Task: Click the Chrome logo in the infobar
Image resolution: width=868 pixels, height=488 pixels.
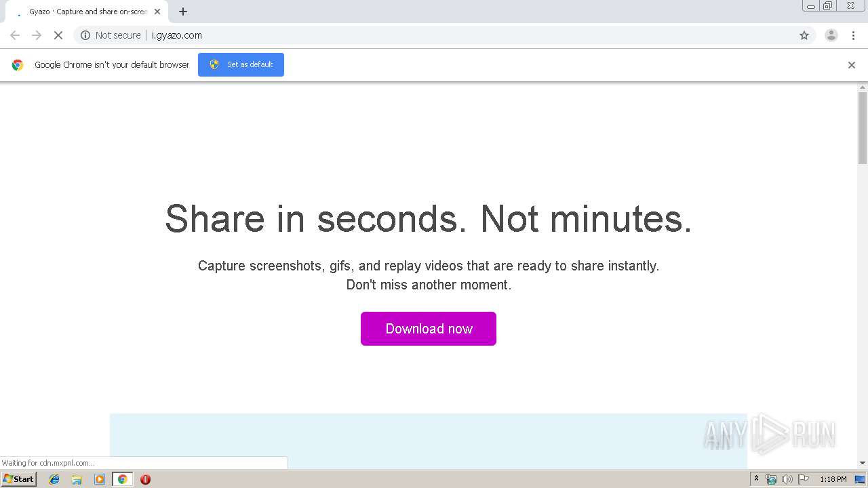Action: pos(18,65)
